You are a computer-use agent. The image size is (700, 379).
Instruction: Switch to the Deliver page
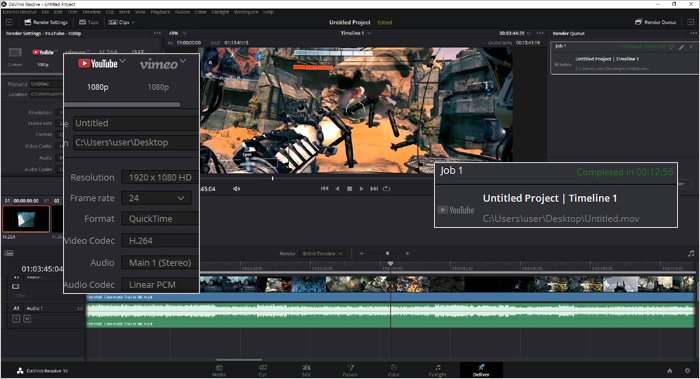pos(481,370)
